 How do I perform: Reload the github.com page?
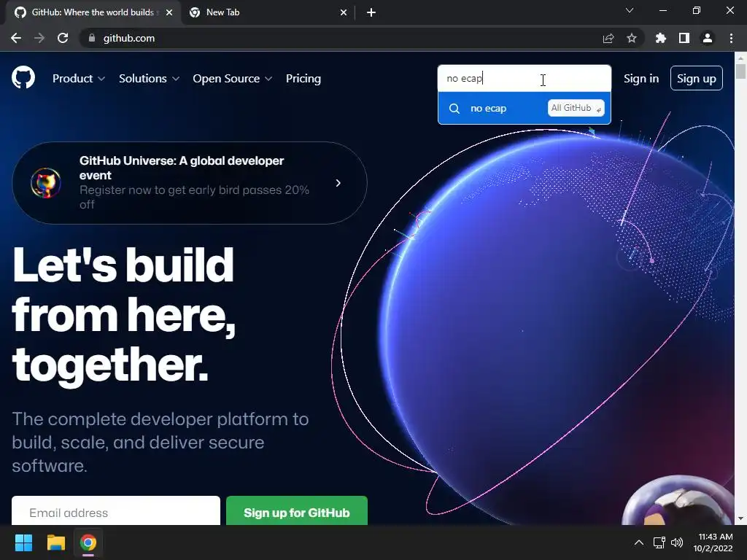click(63, 38)
